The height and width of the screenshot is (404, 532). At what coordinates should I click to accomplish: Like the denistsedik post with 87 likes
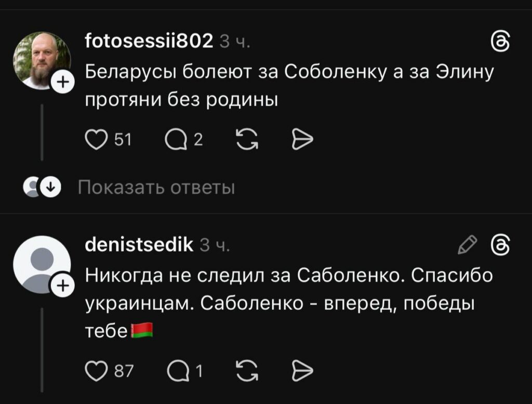[x=95, y=371]
